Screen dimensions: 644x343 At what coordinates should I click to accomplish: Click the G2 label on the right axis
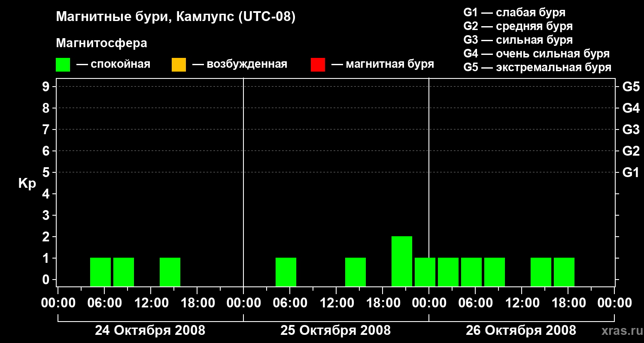click(631, 151)
